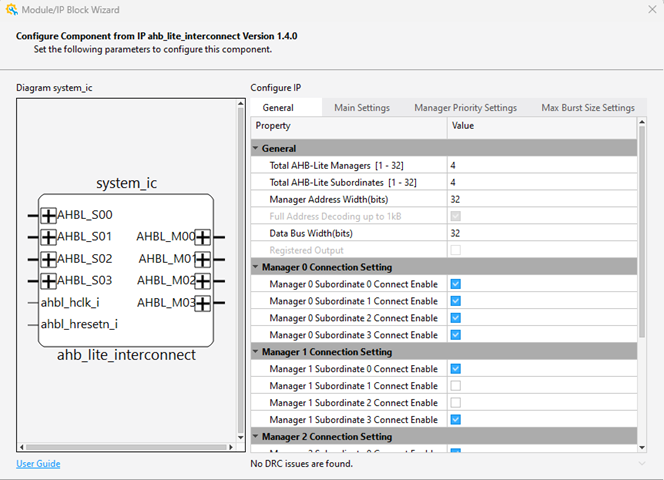Click the Full Address Decoding checkbox

456,216
